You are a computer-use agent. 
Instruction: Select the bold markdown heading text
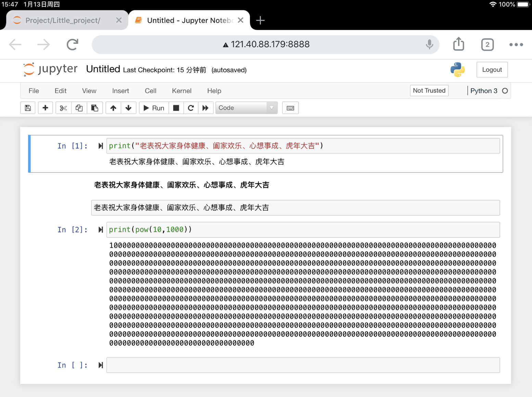click(x=182, y=185)
